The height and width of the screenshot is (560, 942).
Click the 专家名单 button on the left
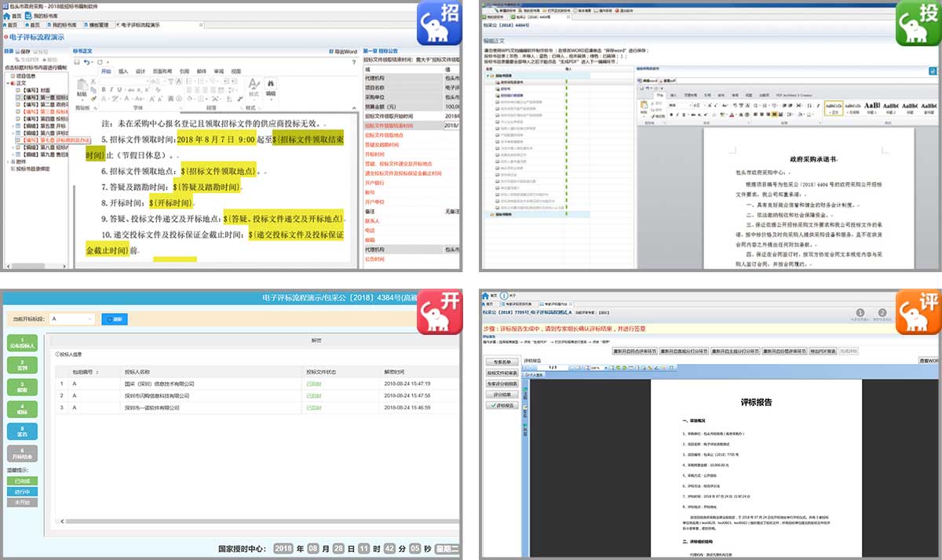501,362
